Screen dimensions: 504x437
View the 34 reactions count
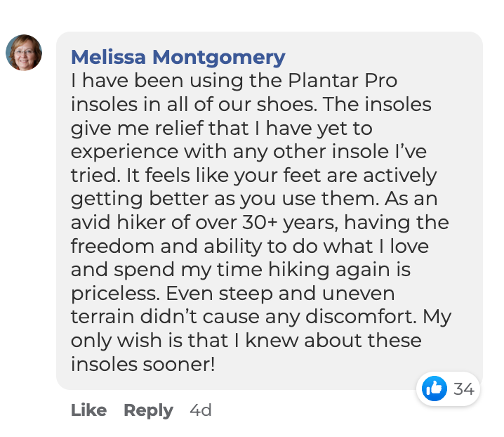(x=463, y=389)
